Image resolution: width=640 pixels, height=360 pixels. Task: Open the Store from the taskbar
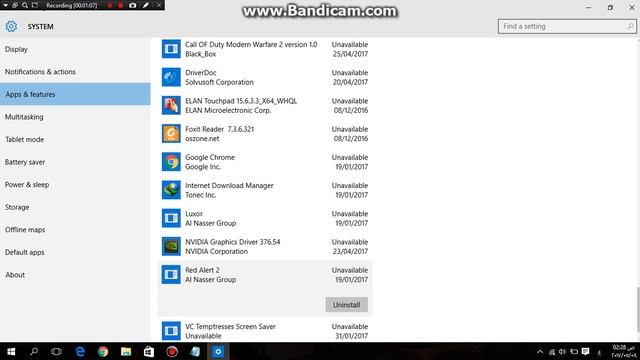[149, 351]
